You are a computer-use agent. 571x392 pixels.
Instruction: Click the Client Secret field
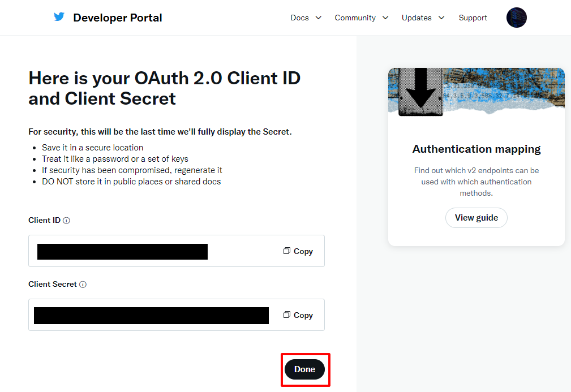pos(176,315)
